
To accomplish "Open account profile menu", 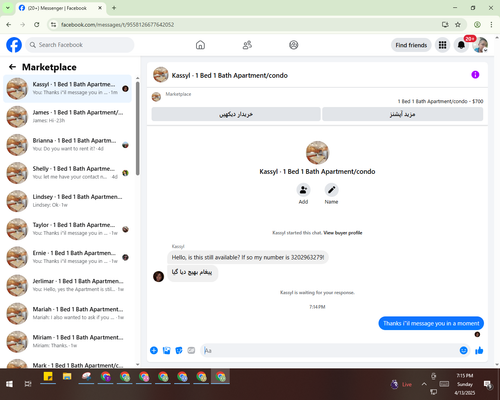I will pos(480,45).
